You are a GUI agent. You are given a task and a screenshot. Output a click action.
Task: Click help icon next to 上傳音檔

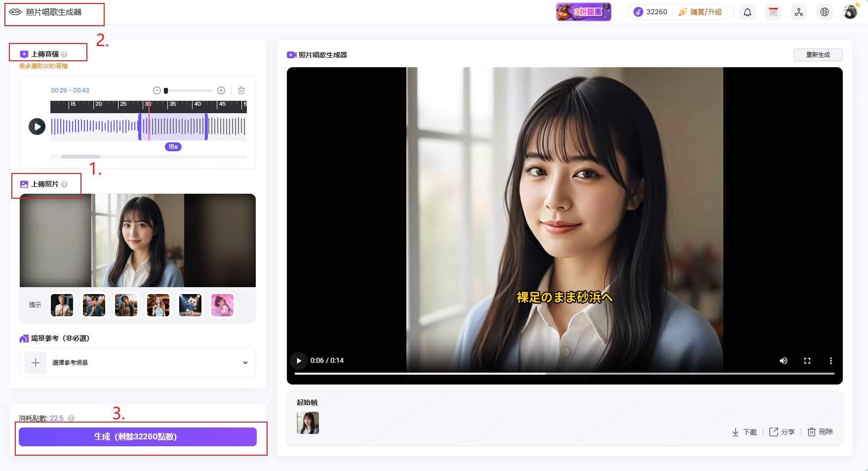(x=64, y=54)
